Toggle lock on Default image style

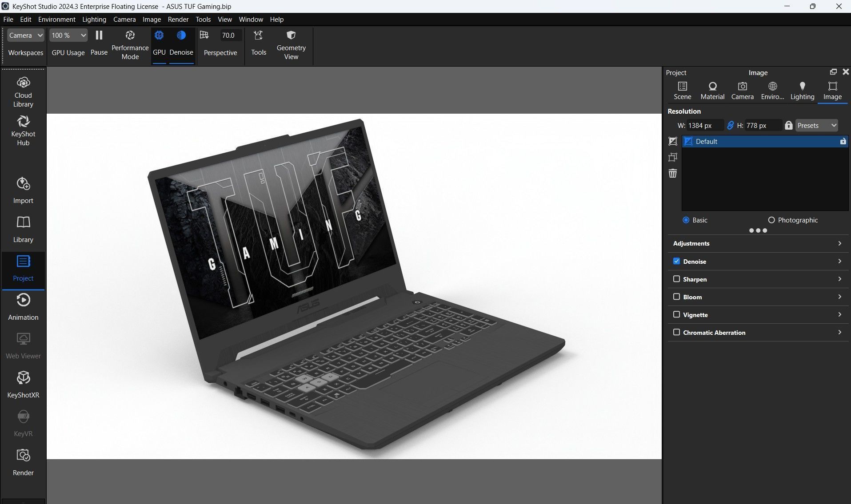[843, 141]
